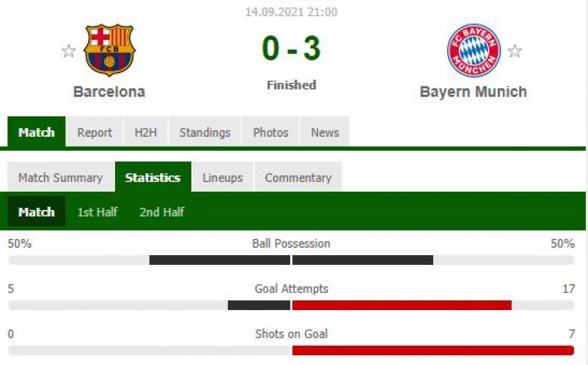Show the Commentary sub-tab
Screen dimensions: 588x365
click(x=298, y=177)
